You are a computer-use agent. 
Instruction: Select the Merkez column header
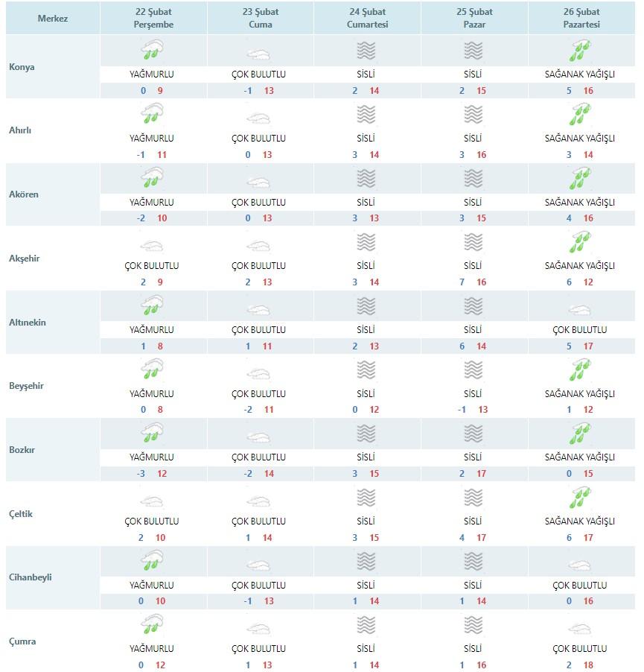(x=53, y=19)
